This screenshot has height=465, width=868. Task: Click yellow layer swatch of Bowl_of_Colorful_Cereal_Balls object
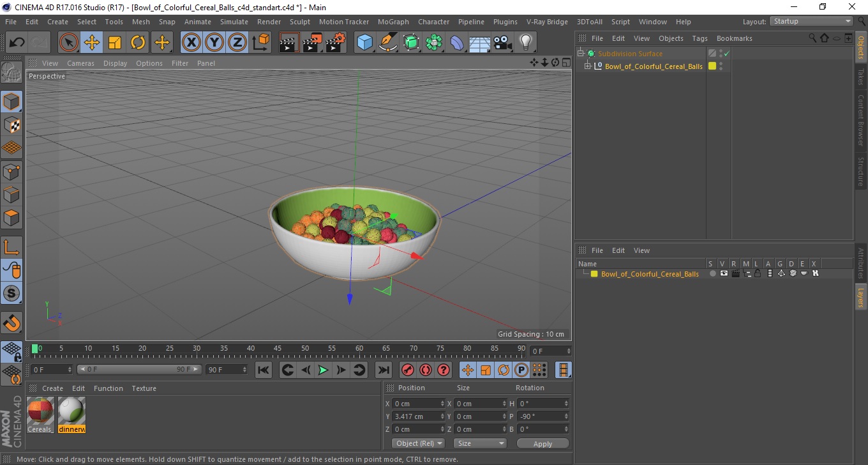[x=712, y=66]
